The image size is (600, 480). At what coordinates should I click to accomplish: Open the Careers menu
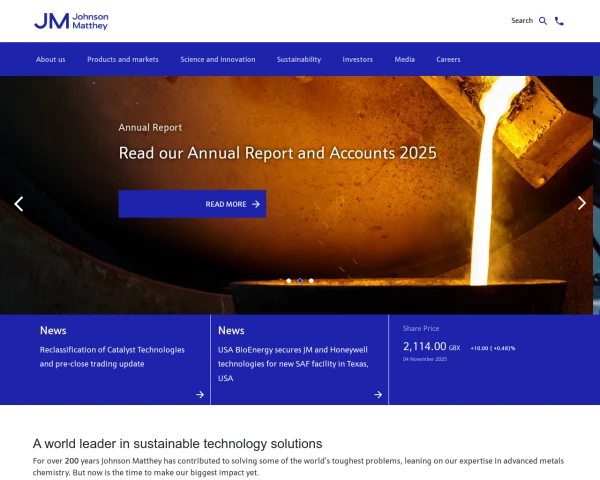click(x=448, y=59)
